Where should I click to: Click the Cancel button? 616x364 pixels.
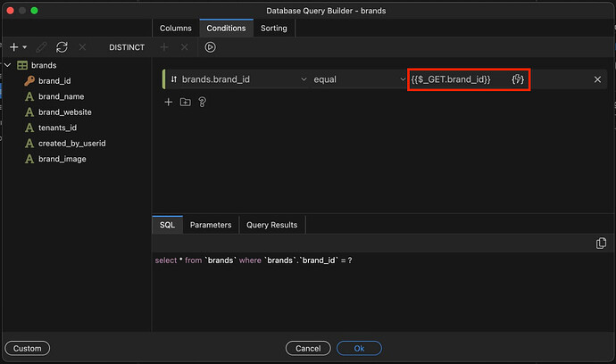(x=308, y=348)
